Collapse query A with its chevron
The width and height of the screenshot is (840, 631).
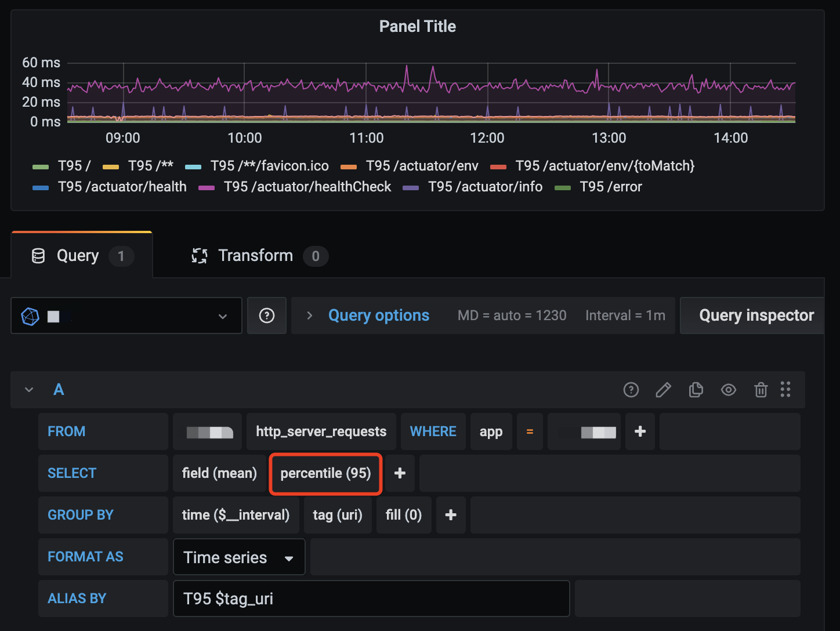click(28, 390)
